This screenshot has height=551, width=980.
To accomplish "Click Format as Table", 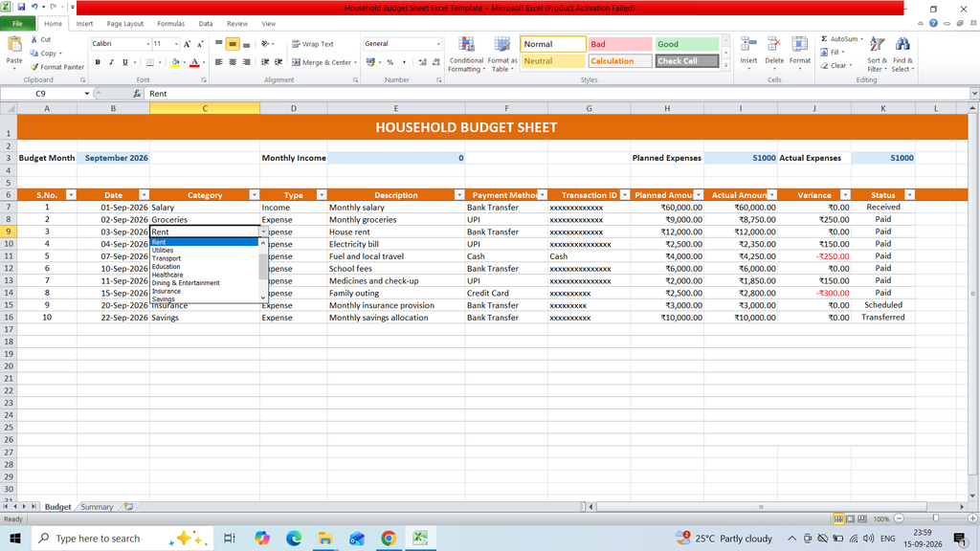I will click(501, 55).
